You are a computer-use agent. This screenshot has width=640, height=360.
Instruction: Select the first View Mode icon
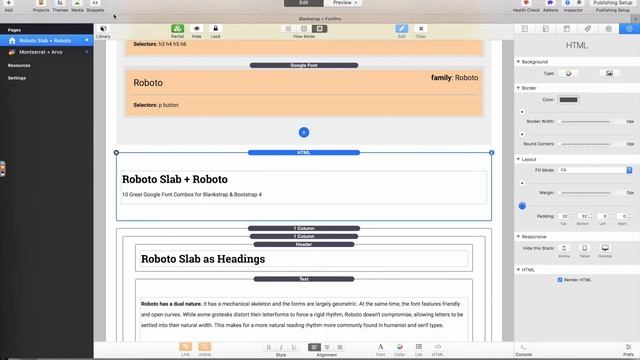pos(288,29)
